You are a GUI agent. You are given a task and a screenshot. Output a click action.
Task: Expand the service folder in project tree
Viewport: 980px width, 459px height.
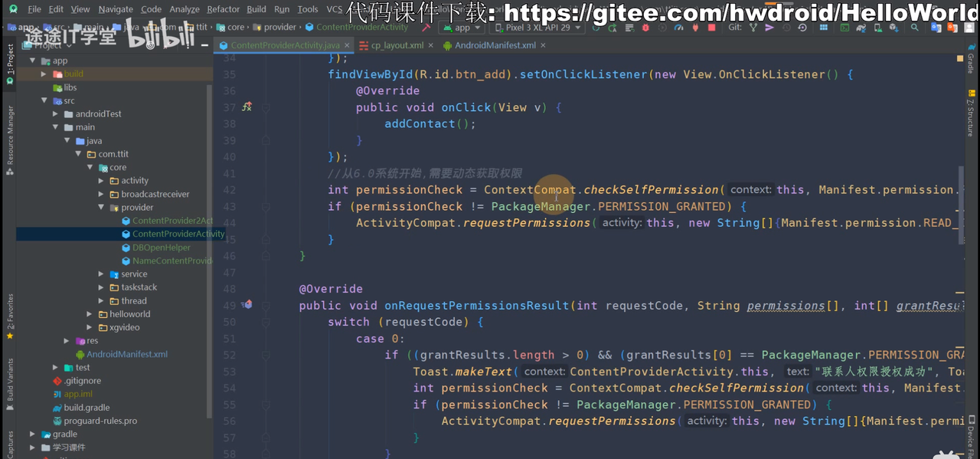(101, 274)
